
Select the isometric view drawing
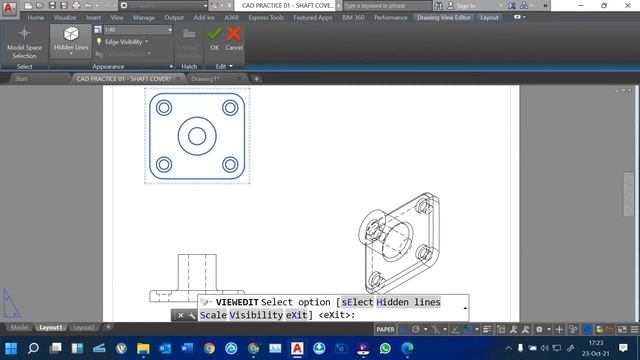tap(399, 243)
